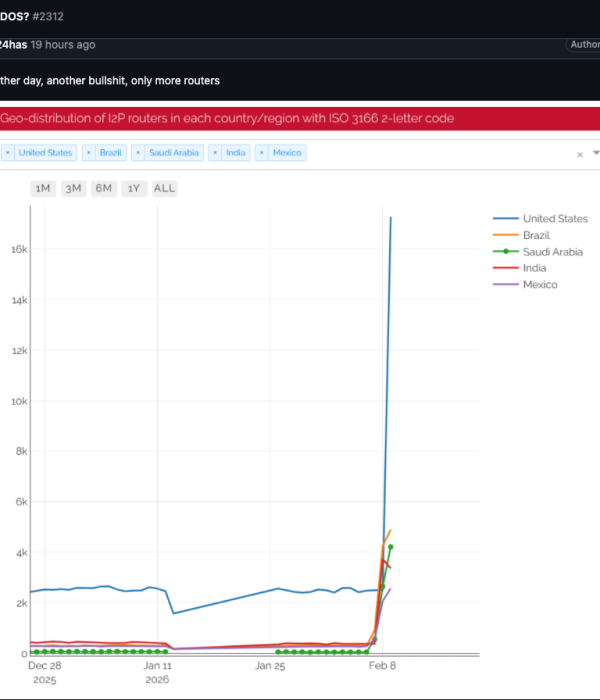Show ALL time range data
Screen dimensions: 600x700
(x=164, y=188)
